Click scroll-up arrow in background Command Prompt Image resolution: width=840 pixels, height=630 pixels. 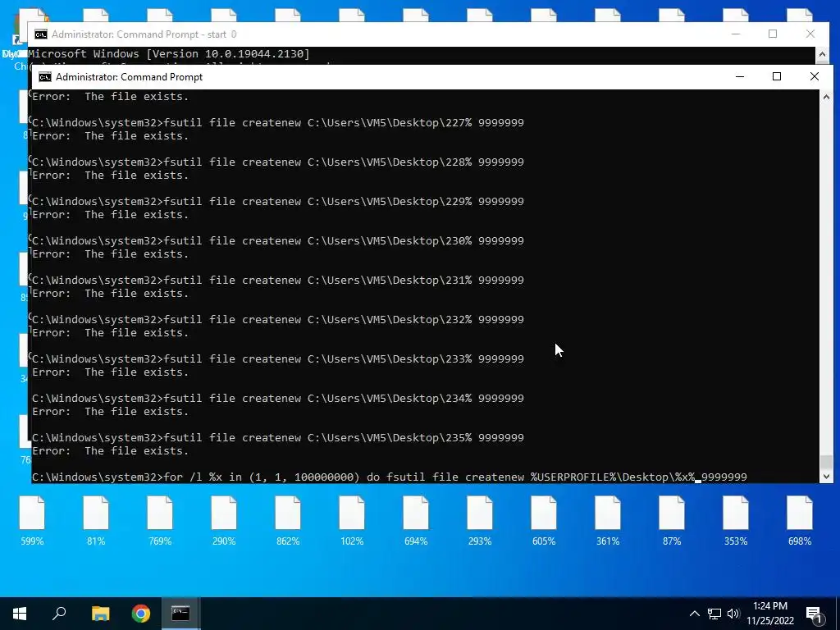[x=822, y=54]
